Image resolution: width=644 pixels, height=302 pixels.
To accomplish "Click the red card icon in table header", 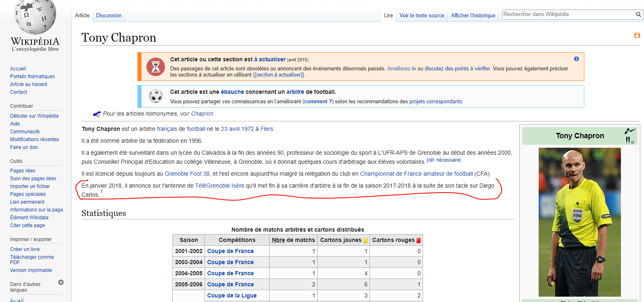I will pyautogui.click(x=418, y=240).
